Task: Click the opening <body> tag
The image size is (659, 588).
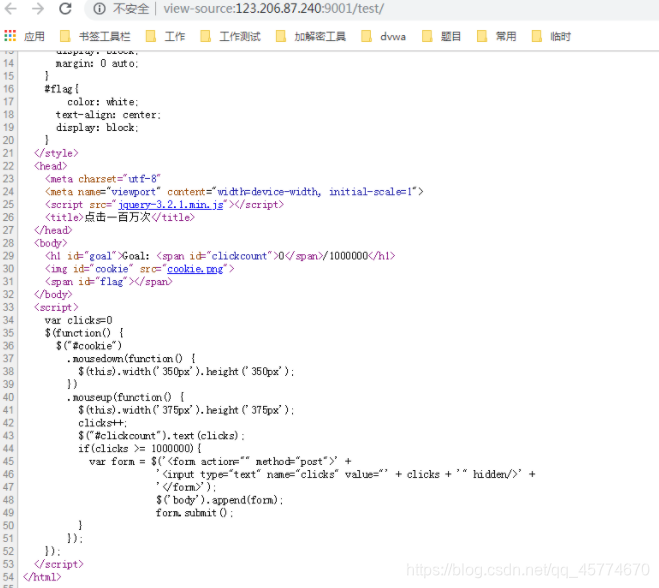Action: [51, 243]
